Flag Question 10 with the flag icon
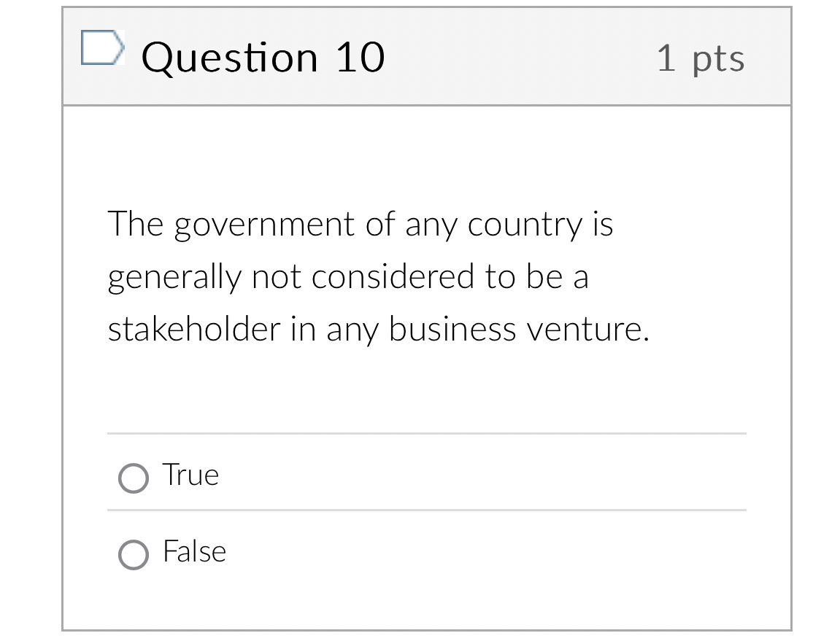This screenshot has height=641, width=840. [101, 49]
